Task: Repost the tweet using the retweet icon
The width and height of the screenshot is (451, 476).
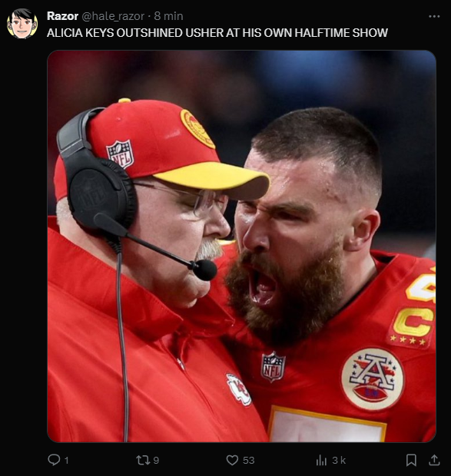Action: point(142,460)
